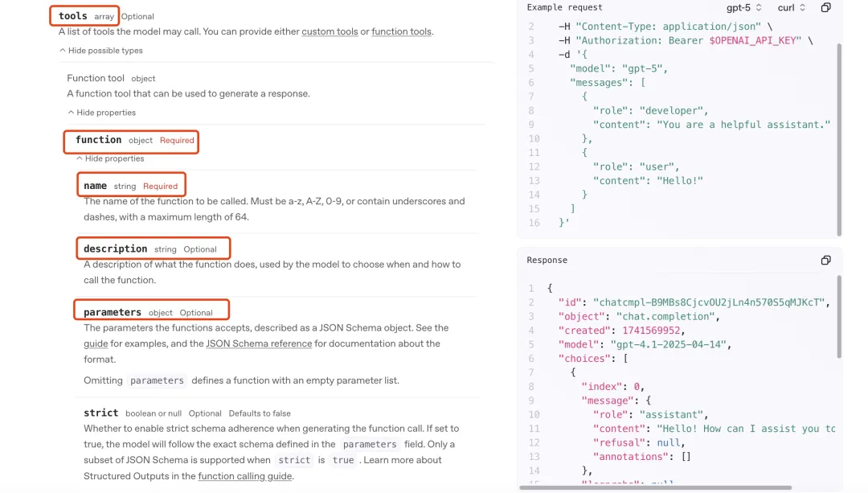Open the curl language dropdown
The width and height of the screenshot is (868, 493).
[791, 8]
